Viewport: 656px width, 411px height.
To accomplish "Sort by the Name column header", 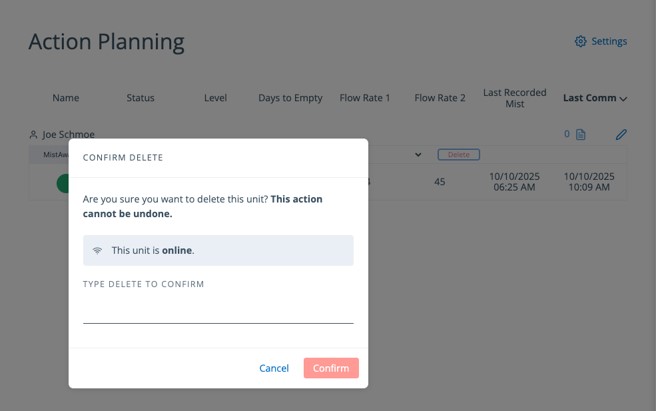I will pyautogui.click(x=65, y=98).
